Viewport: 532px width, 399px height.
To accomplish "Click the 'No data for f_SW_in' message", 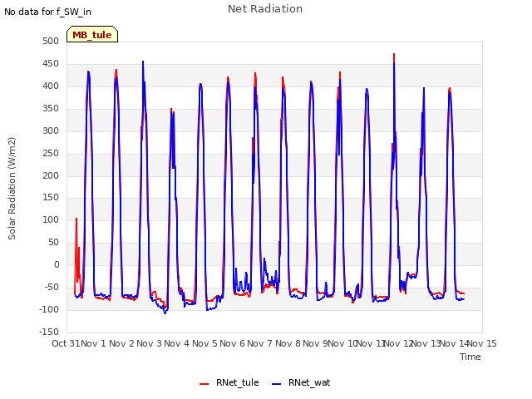I will click(x=47, y=12).
